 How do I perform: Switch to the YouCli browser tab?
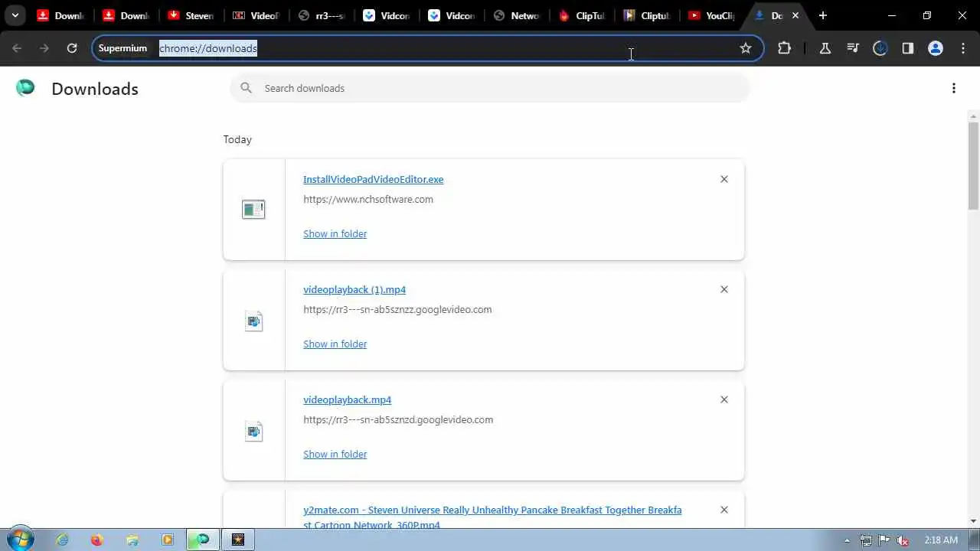(712, 15)
